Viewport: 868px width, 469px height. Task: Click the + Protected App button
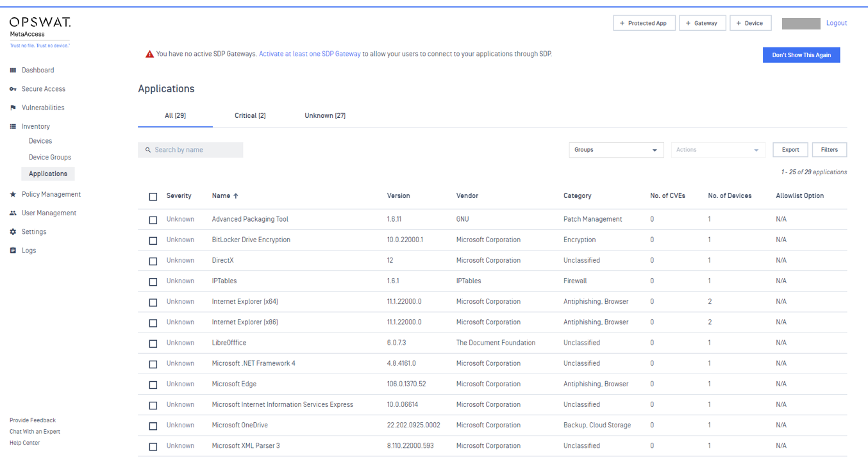click(x=644, y=23)
